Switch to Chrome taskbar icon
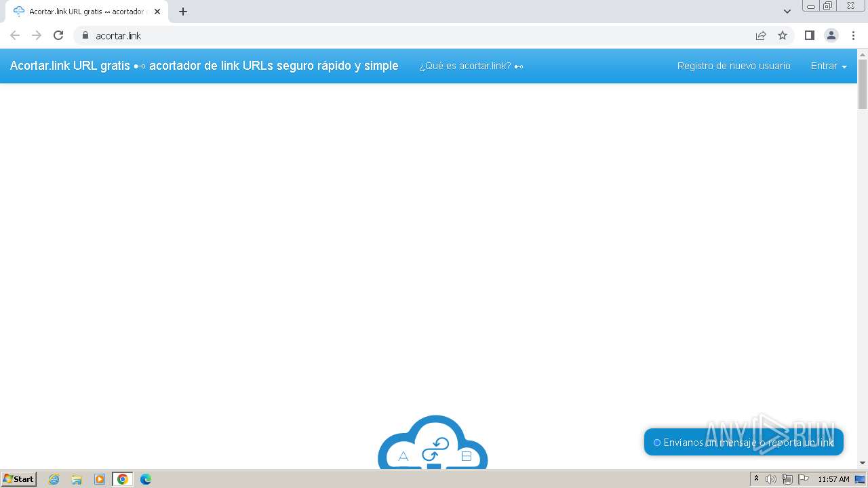 click(x=123, y=479)
